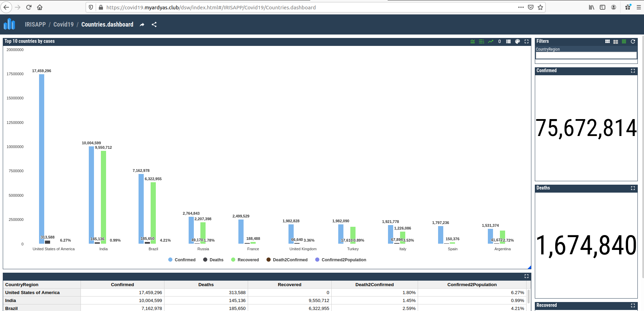Toggle the Recovered series in the legend
Screen dimensions: 644x311
point(245,260)
